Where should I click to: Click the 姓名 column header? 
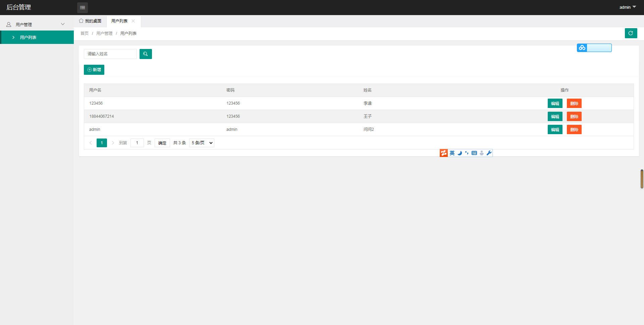click(x=368, y=90)
